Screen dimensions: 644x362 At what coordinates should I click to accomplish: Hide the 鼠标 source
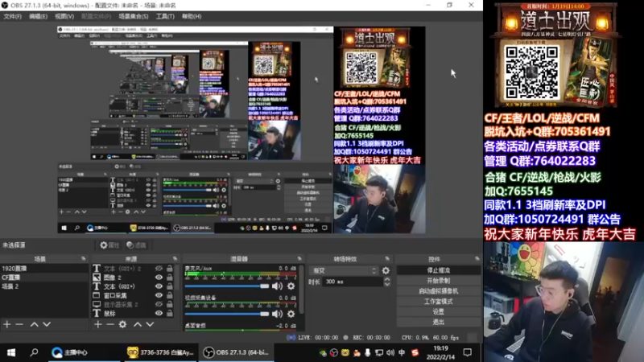coord(159,314)
